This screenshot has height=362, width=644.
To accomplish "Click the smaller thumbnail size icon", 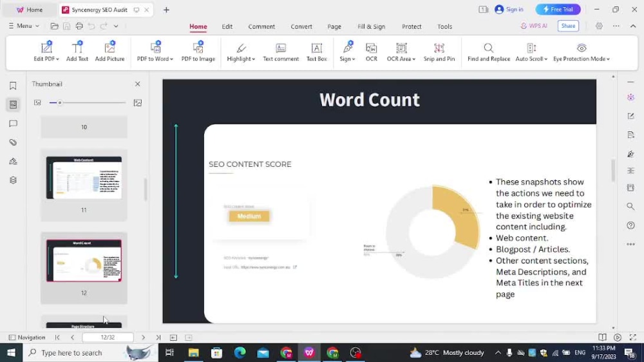I will (37, 102).
